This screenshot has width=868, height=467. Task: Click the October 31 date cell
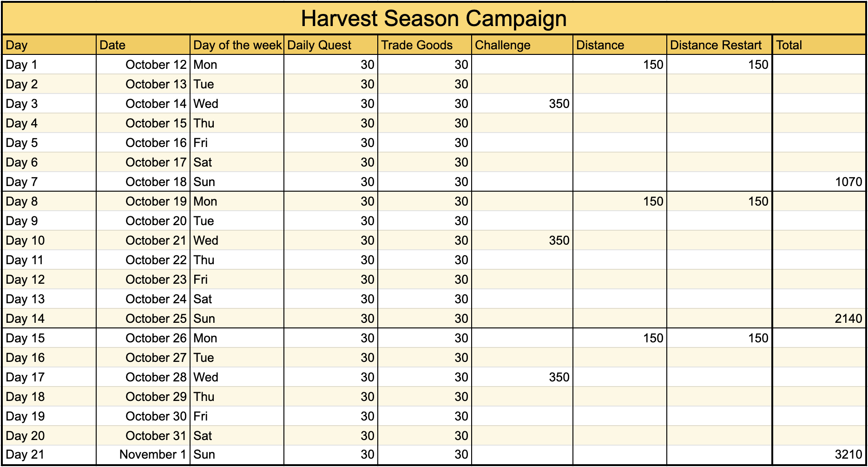143,436
